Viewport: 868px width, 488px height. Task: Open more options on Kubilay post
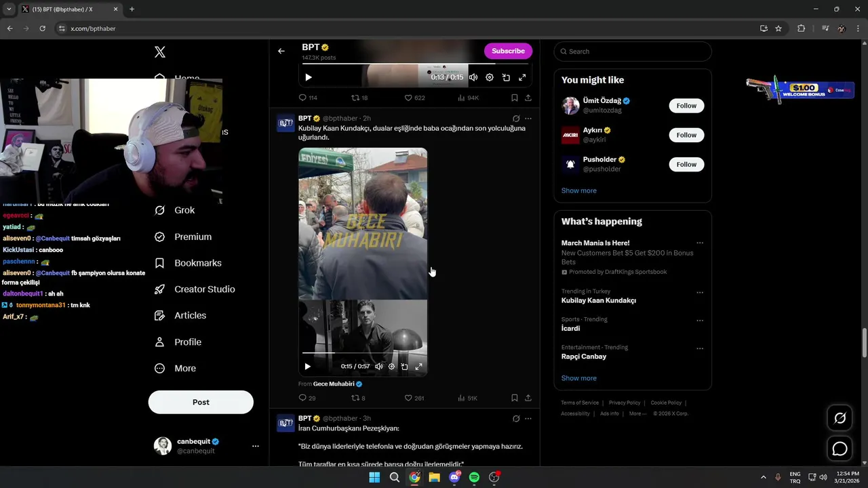[x=528, y=118]
